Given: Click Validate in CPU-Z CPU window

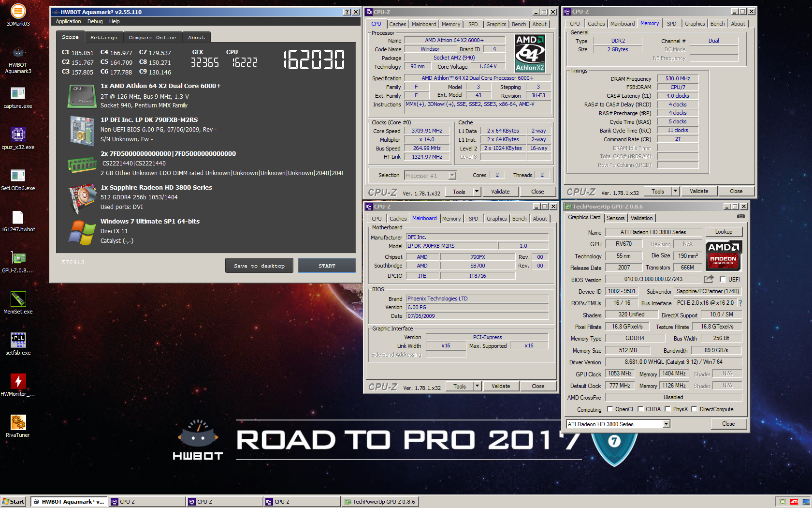Looking at the screenshot, I should (x=500, y=192).
